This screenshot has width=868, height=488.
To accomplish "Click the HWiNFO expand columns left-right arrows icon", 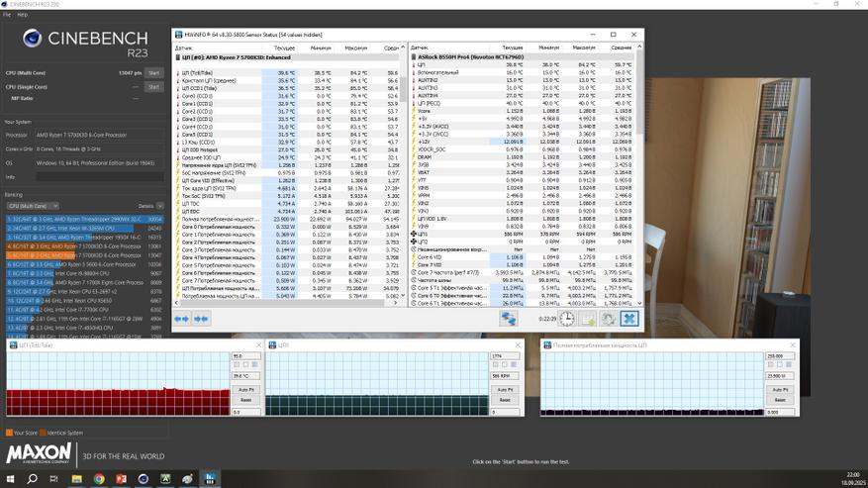I will click(181, 319).
